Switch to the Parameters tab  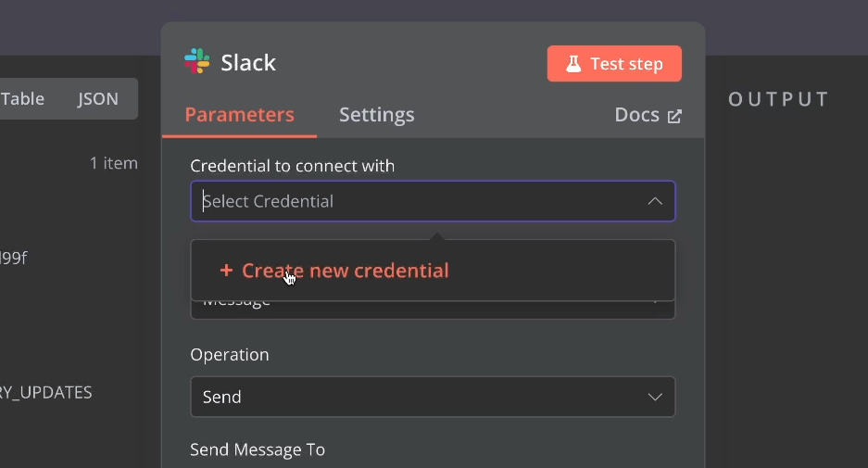click(239, 115)
